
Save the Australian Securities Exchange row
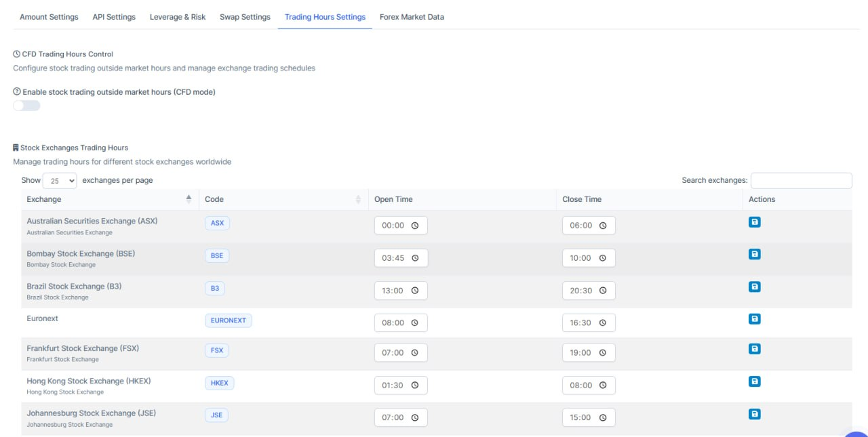pos(753,222)
